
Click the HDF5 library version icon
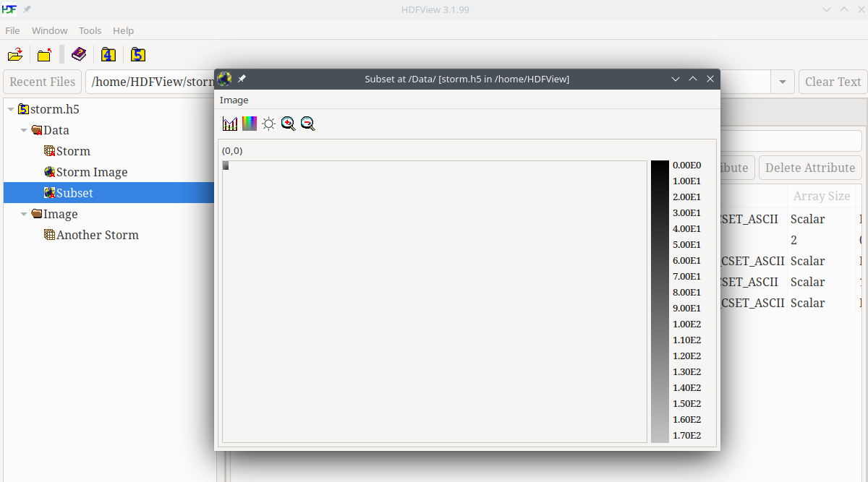(x=138, y=55)
